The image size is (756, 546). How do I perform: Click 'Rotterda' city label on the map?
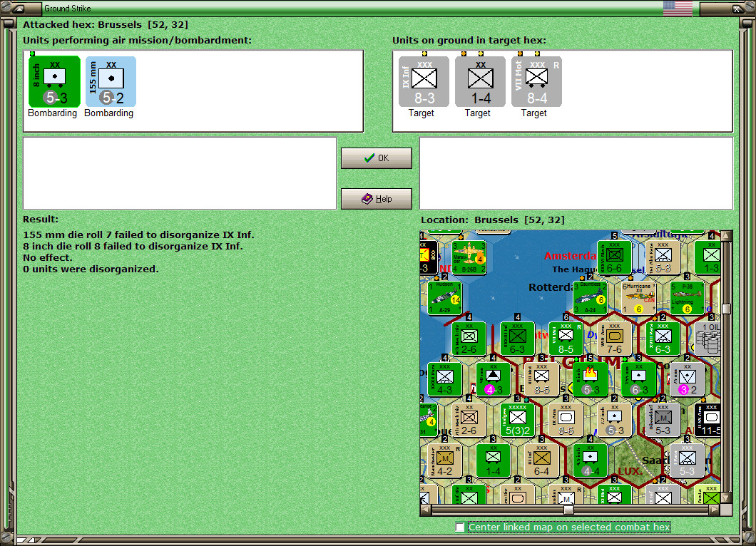pos(550,287)
